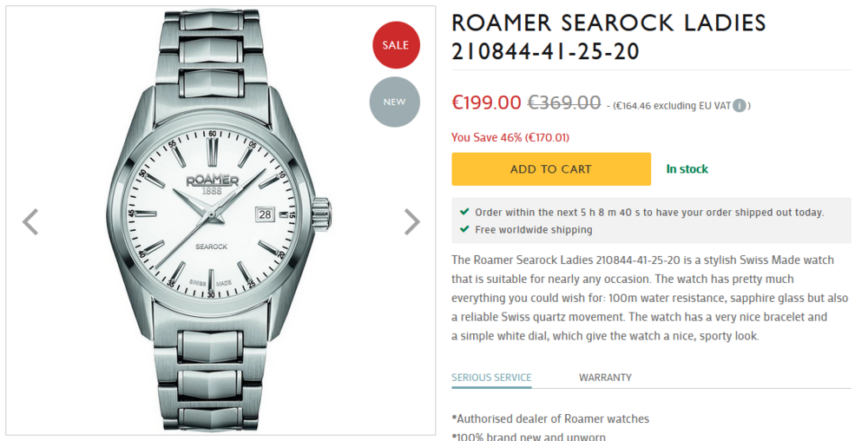Click the date window on the watch dial
868x441 pixels.
pos(265,213)
